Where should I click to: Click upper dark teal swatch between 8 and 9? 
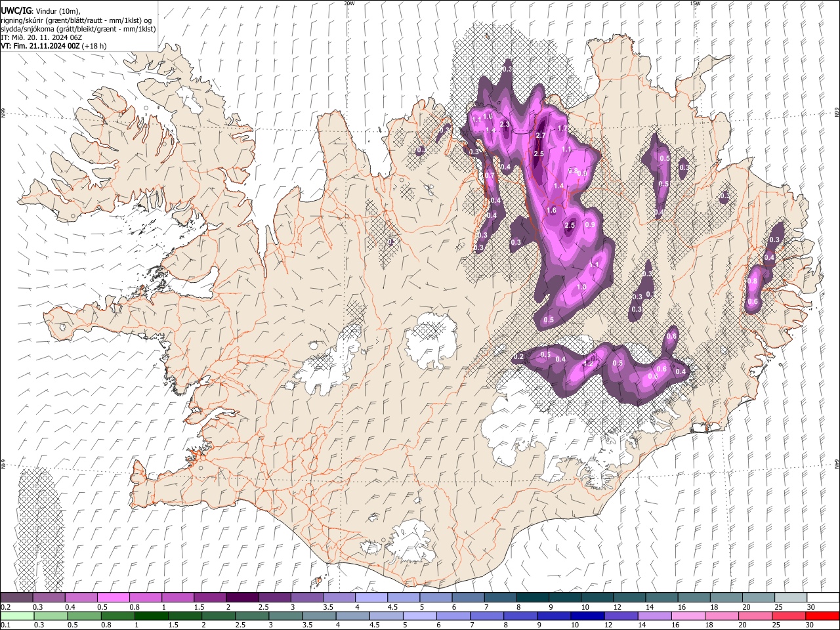[x=533, y=598]
